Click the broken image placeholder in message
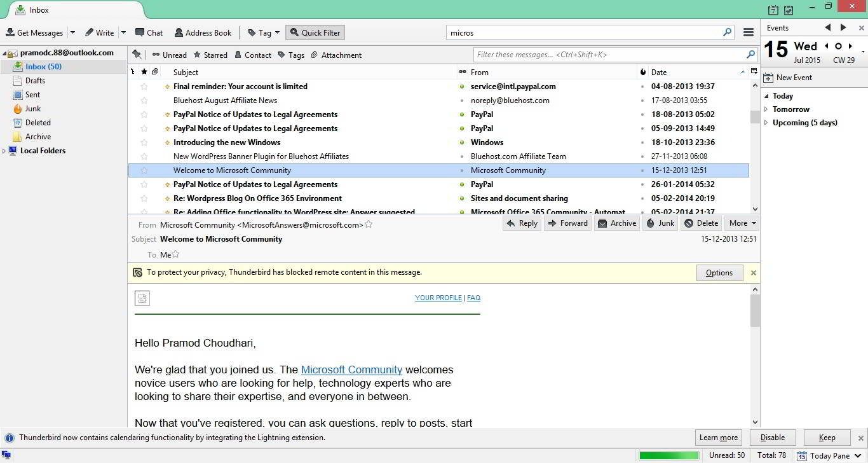The width and height of the screenshot is (868, 463). 142,298
